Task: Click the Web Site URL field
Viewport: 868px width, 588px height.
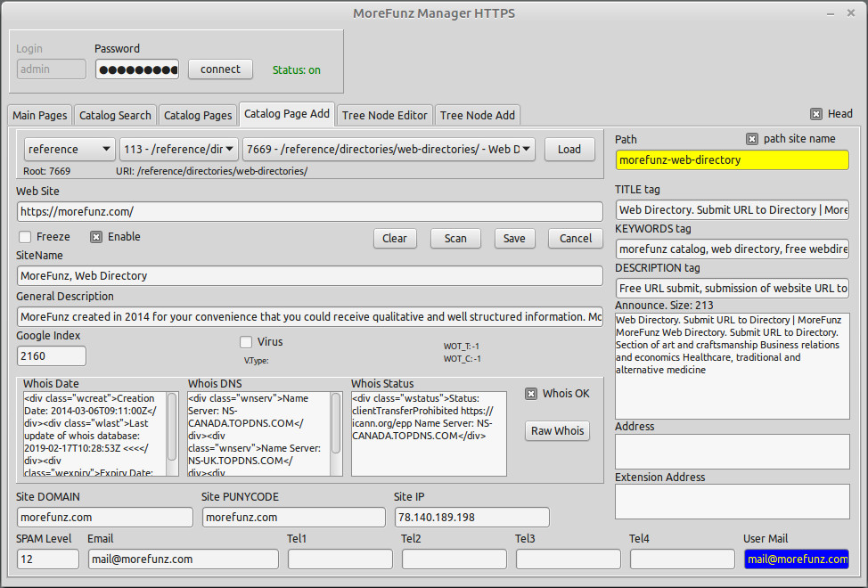Action: click(310, 212)
